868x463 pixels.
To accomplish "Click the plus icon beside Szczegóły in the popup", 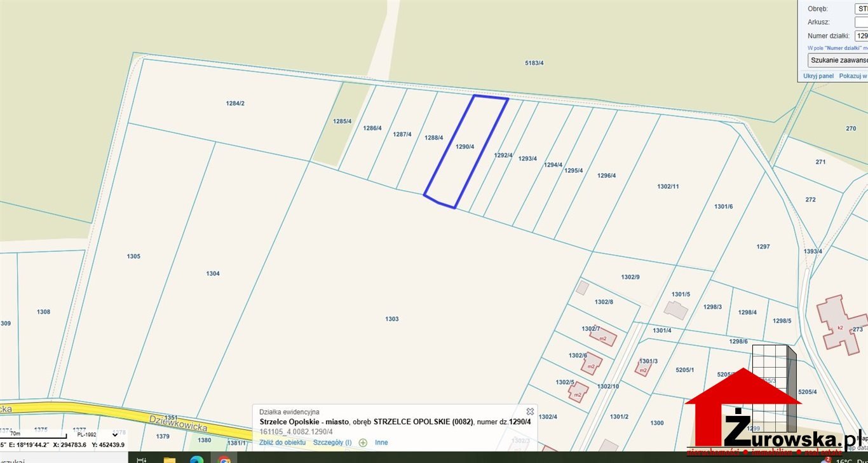I will tap(362, 441).
